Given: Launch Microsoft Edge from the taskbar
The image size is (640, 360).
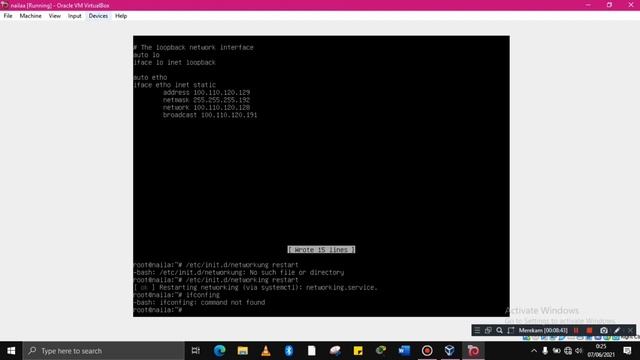Looking at the screenshot, I should [x=220, y=351].
